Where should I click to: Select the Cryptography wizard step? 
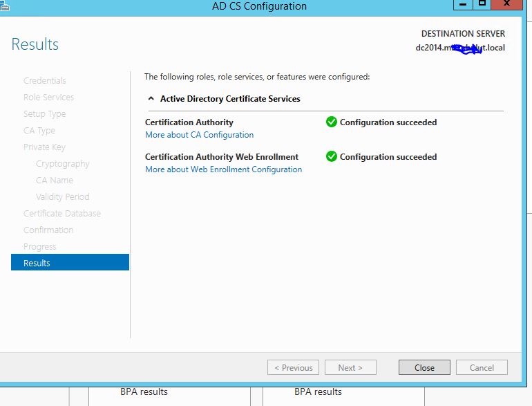(x=62, y=164)
